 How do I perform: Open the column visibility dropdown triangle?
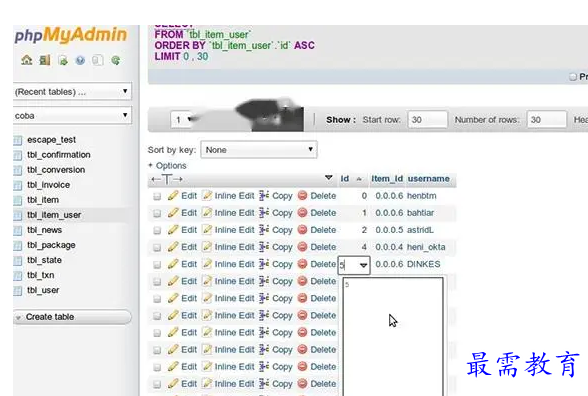(329, 177)
